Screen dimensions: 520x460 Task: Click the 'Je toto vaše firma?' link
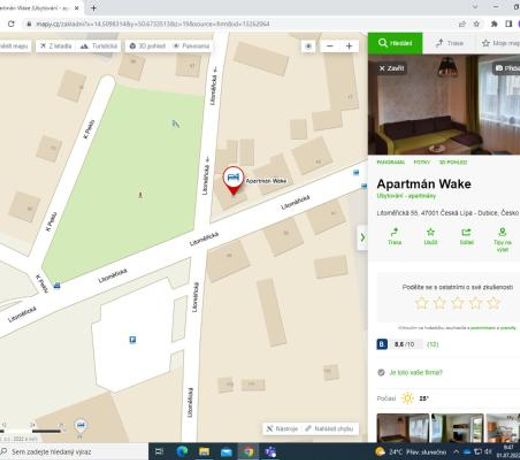(416, 372)
